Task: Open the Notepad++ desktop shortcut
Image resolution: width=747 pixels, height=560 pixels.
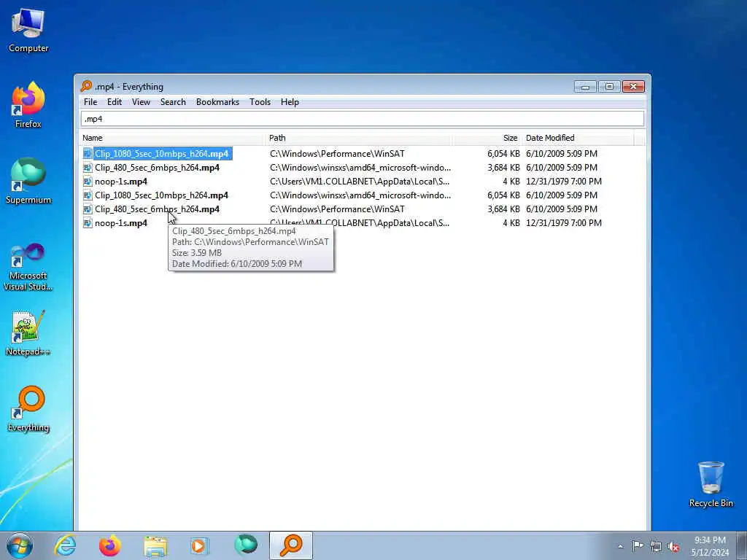Action: click(28, 333)
